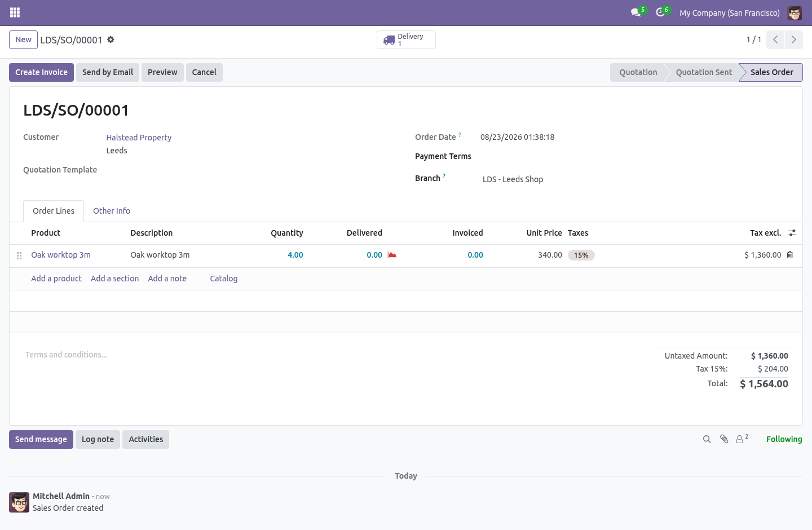Select the Order Lines tab

click(x=54, y=211)
